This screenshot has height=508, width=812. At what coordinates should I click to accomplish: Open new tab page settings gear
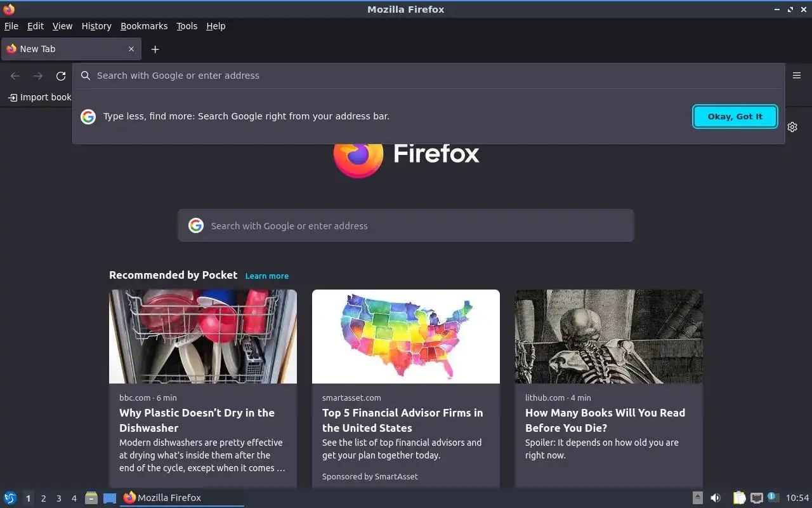pyautogui.click(x=792, y=127)
